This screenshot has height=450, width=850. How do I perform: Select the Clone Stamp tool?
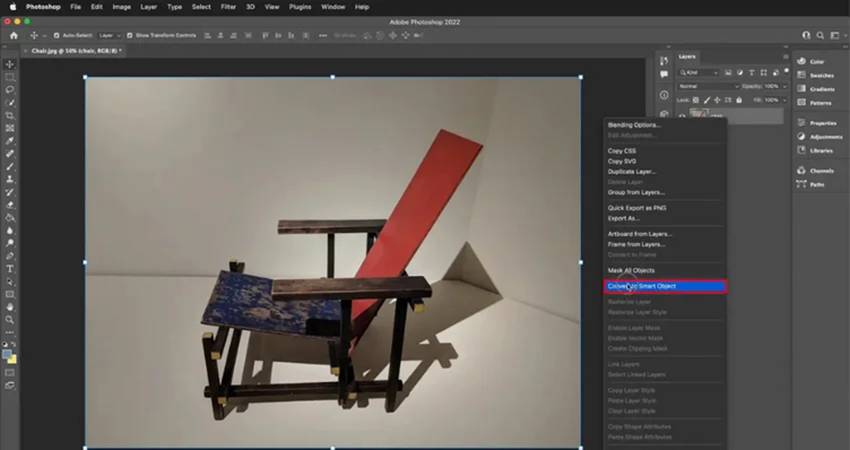(x=10, y=179)
